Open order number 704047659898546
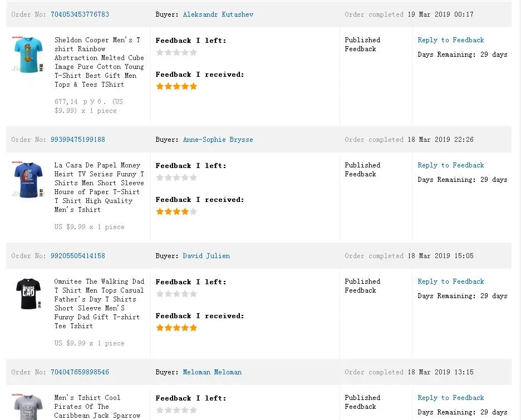The height and width of the screenshot is (420, 521). click(x=80, y=372)
